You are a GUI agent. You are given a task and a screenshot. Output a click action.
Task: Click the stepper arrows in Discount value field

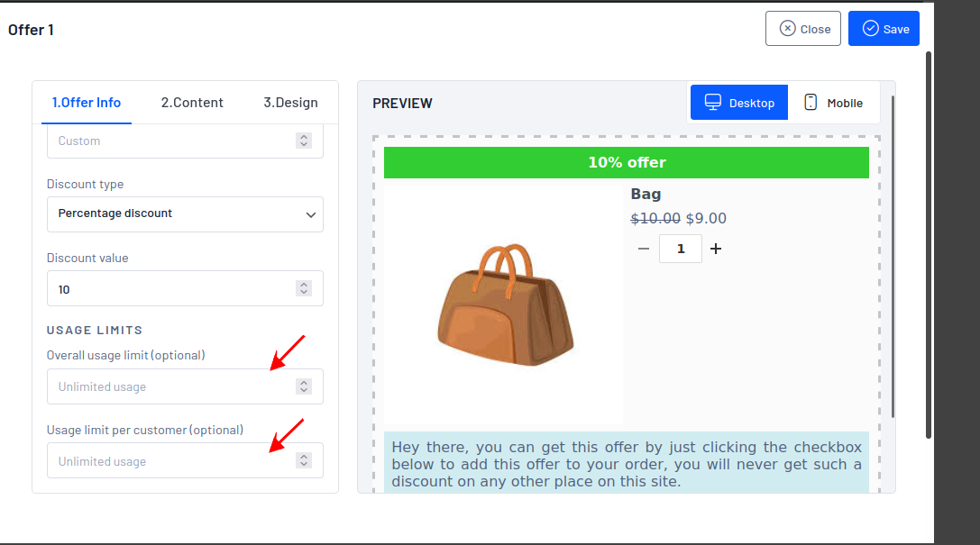(304, 288)
